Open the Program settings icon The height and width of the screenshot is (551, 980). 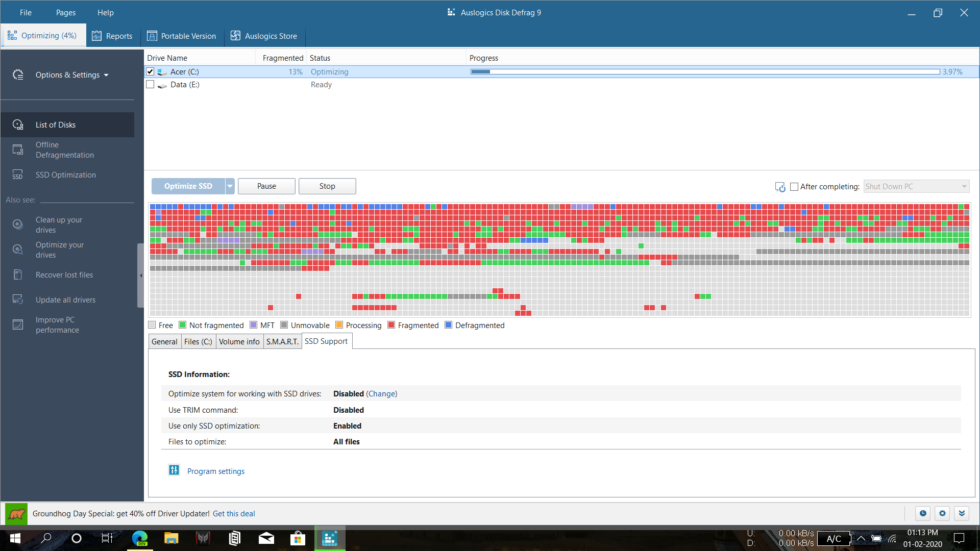(174, 470)
